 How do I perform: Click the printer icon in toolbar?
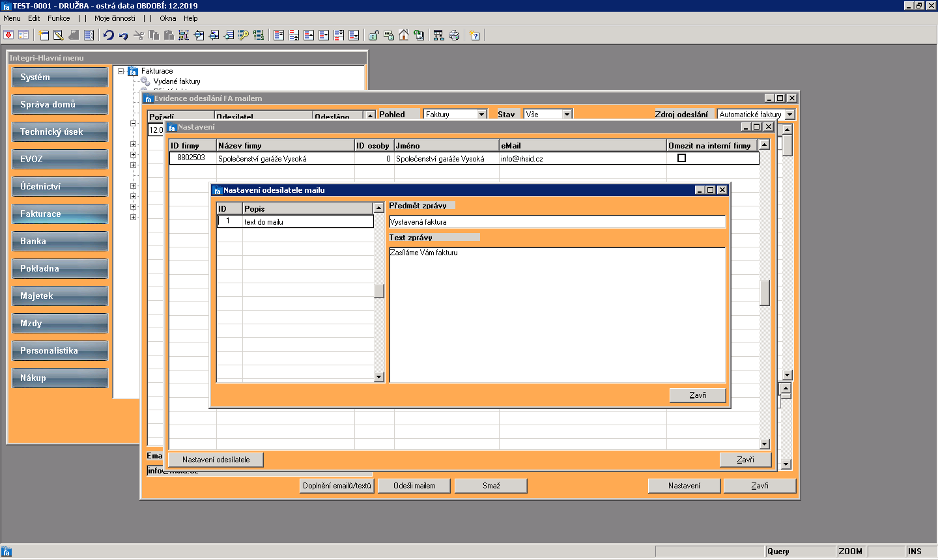coord(454,35)
